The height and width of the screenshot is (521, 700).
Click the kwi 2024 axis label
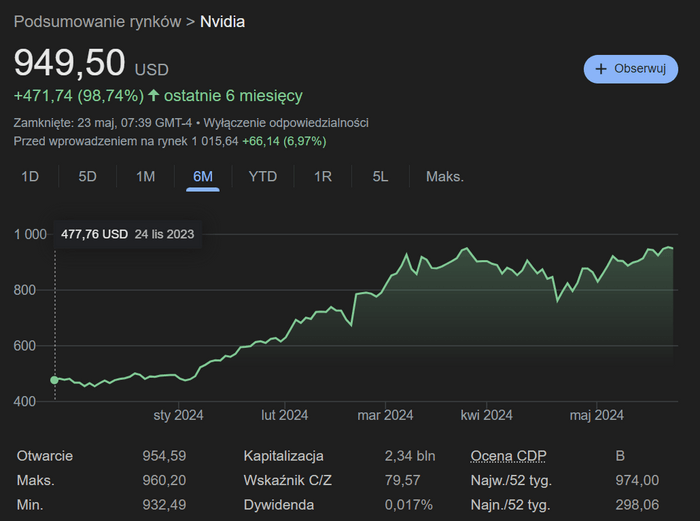487,415
